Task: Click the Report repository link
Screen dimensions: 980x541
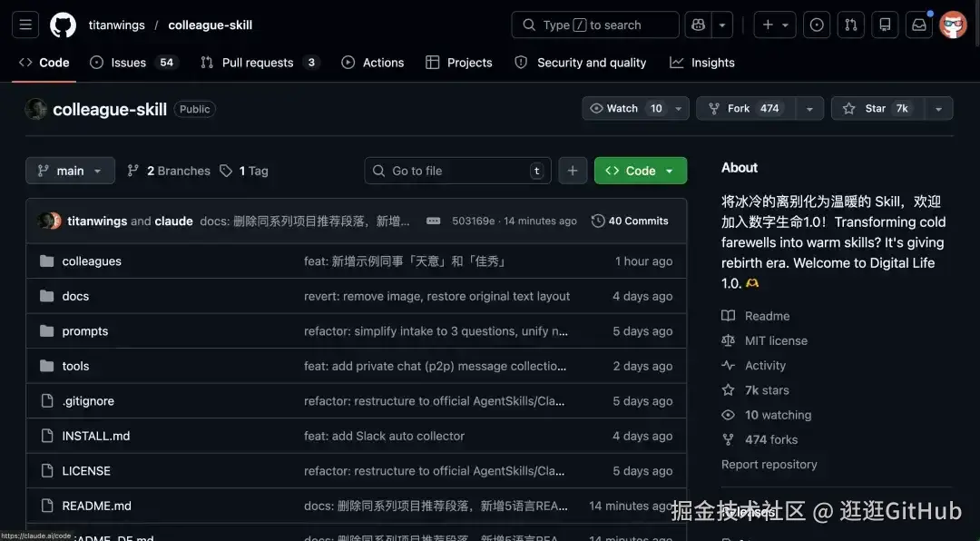Action: (769, 465)
